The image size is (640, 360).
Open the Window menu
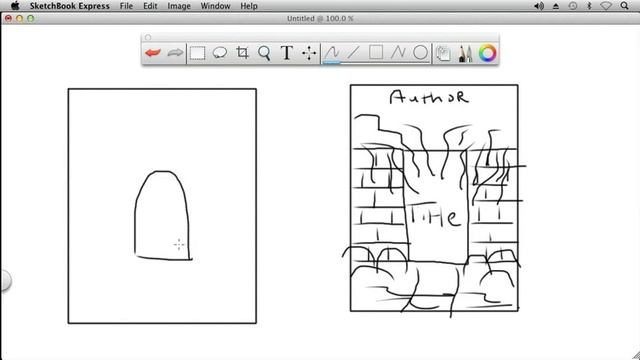pyautogui.click(x=215, y=6)
